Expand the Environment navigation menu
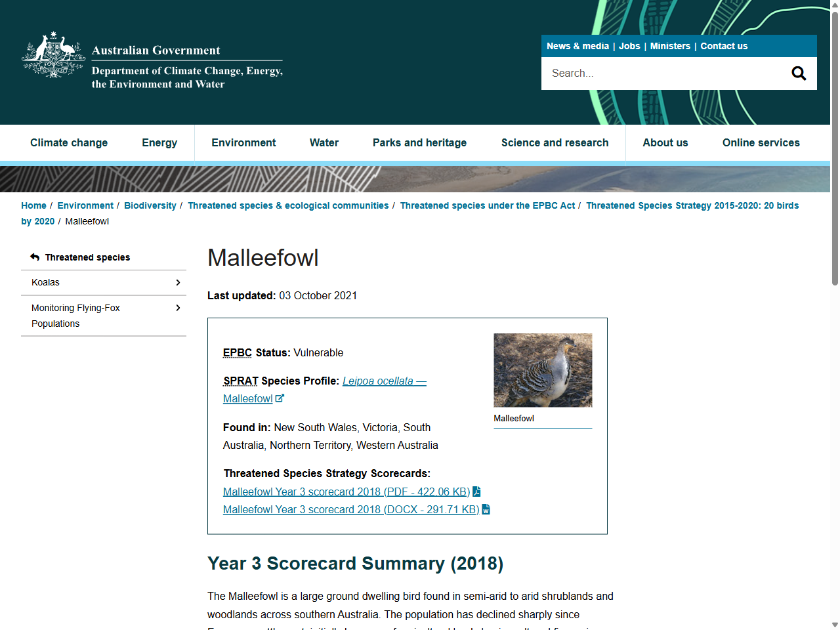 pyautogui.click(x=243, y=142)
